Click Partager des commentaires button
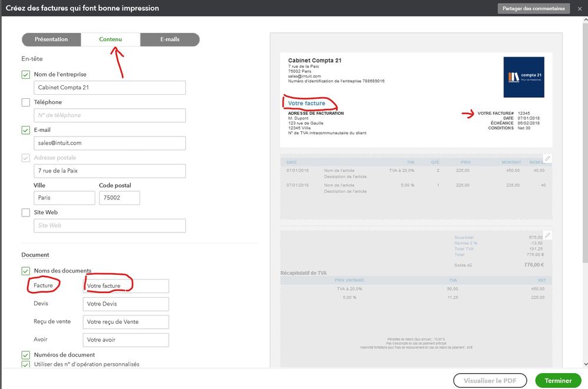Screen dimensions: 588x389 coord(534,8)
